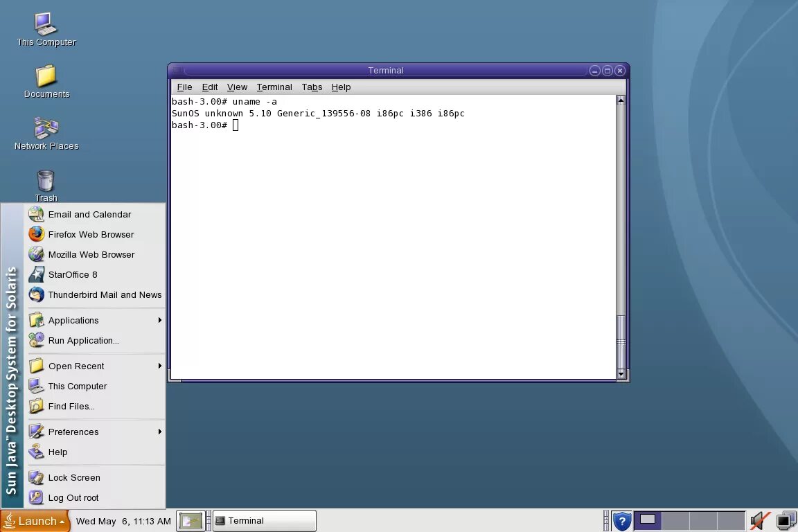798x532 pixels.
Task: Minimize the Terminal window
Action: (x=594, y=71)
